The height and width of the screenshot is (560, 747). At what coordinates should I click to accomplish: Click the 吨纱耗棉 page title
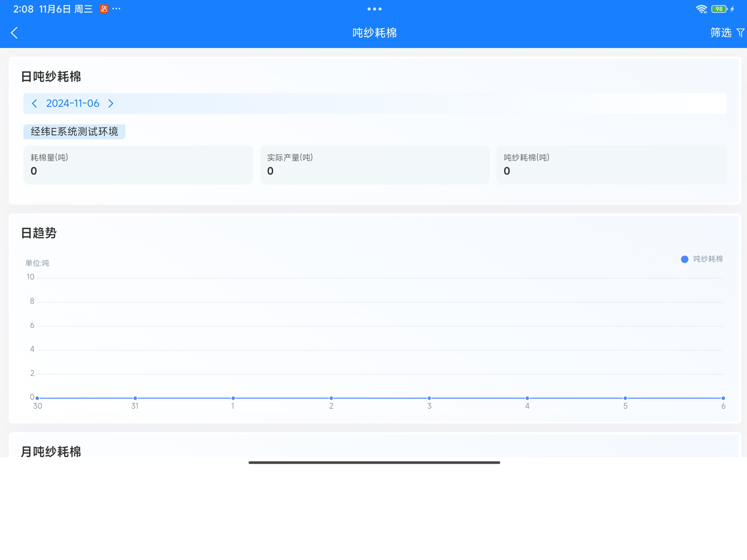[375, 33]
